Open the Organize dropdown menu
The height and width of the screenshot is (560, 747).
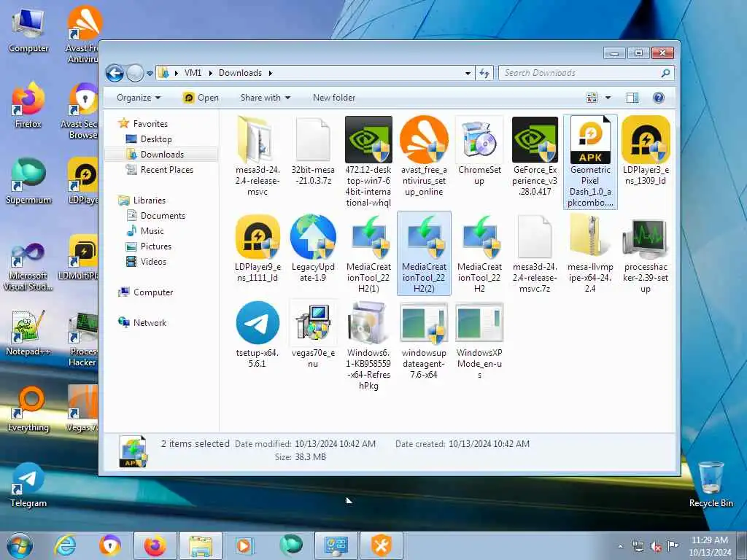point(138,98)
